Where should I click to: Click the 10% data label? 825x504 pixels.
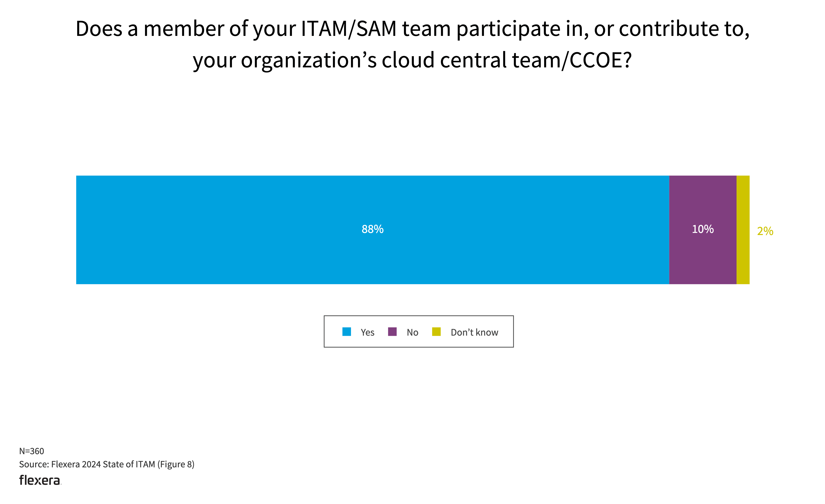(x=703, y=229)
